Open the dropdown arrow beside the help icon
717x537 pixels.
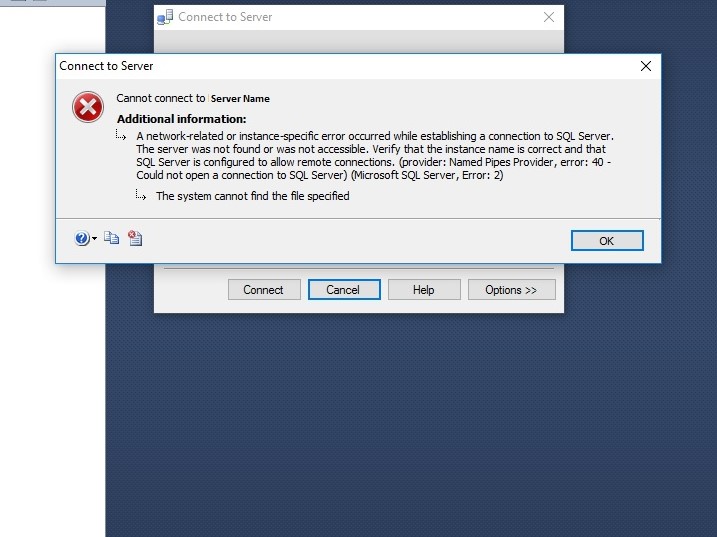(x=94, y=238)
